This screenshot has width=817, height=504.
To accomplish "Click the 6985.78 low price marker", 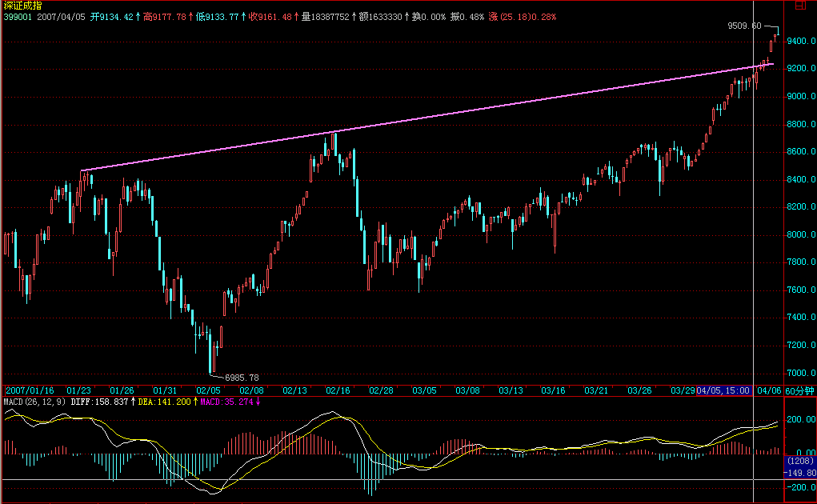I will 241,377.
